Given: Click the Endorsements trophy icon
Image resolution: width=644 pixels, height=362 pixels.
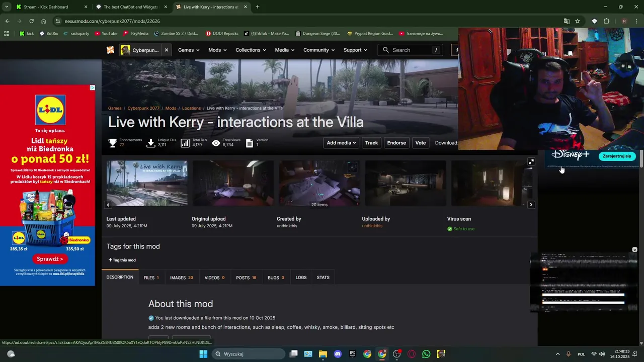Looking at the screenshot, I should click(x=113, y=143).
